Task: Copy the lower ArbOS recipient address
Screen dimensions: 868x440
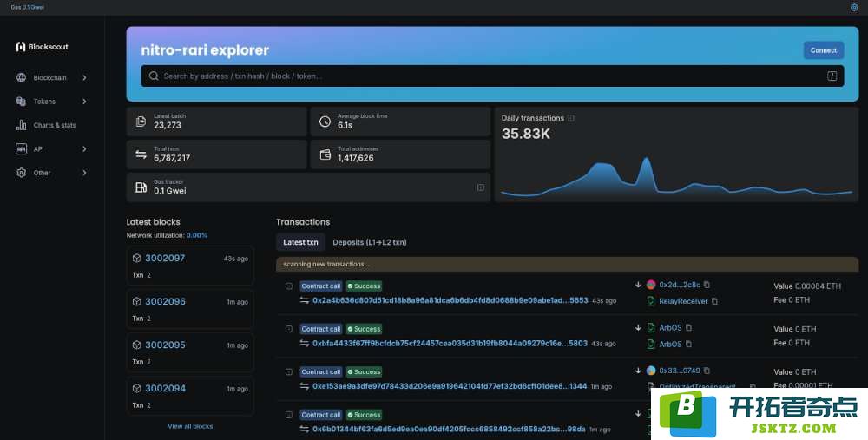Action: pyautogui.click(x=688, y=344)
